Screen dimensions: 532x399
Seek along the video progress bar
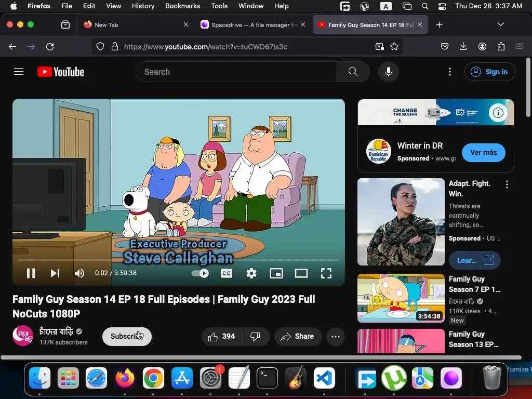pyautogui.click(x=179, y=260)
